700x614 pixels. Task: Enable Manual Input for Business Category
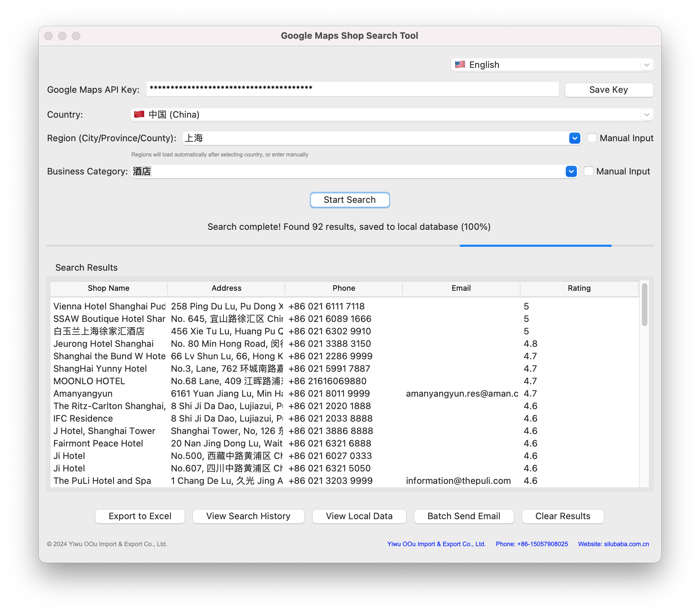click(x=588, y=171)
